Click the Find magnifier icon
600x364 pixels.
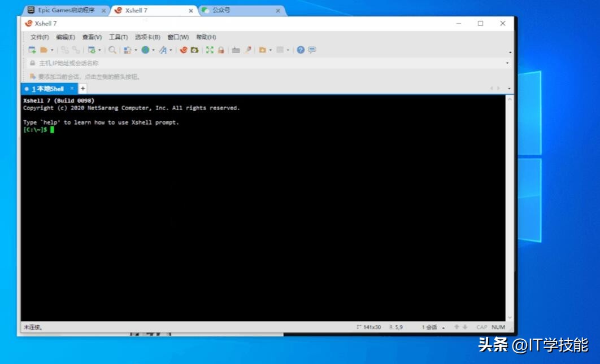pyautogui.click(x=112, y=50)
